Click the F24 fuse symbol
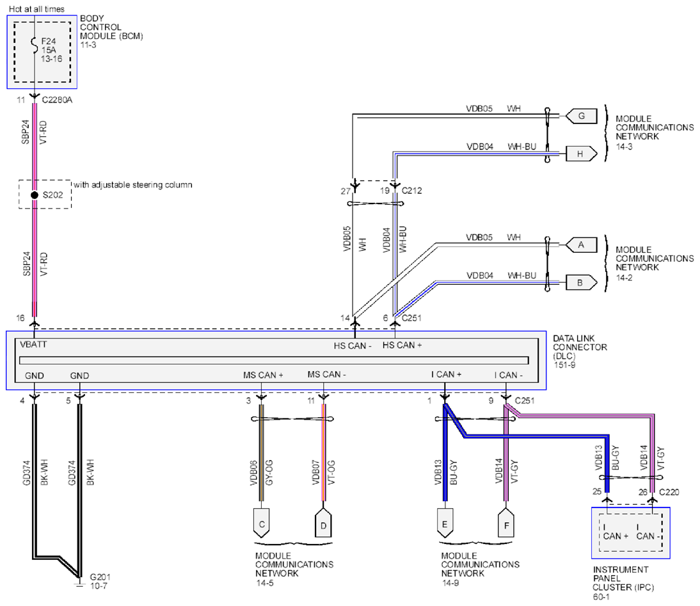 coord(34,46)
